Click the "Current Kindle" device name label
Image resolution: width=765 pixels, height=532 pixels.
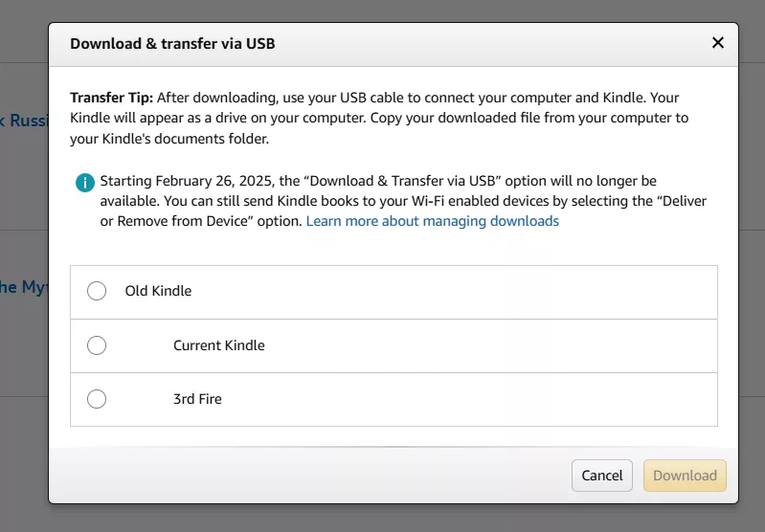[x=218, y=345]
